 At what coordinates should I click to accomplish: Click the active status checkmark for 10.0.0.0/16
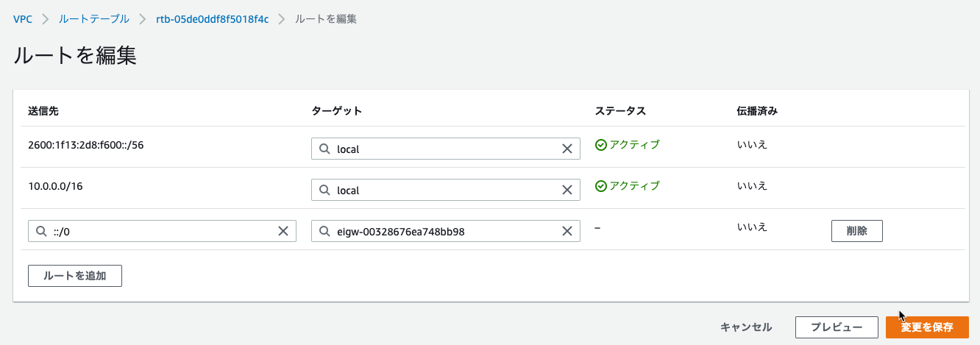(601, 186)
